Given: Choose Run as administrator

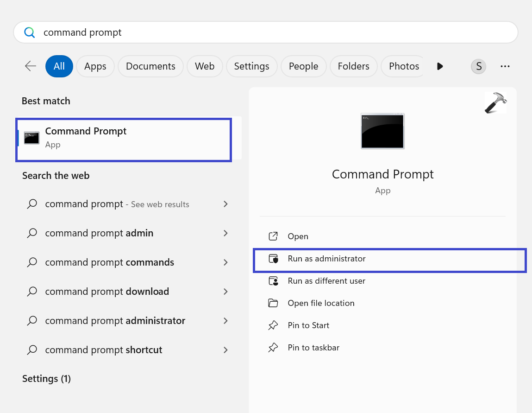Looking at the screenshot, I should click(326, 259).
